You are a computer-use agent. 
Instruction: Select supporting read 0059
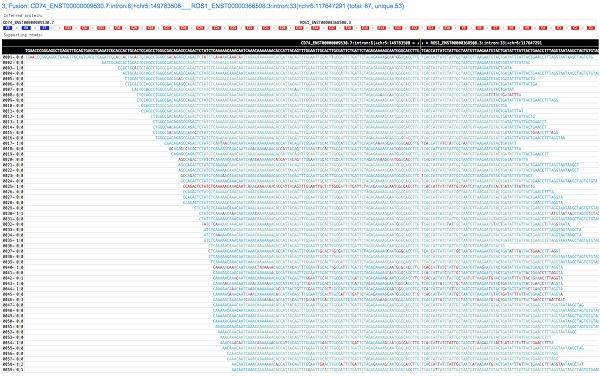point(300,369)
